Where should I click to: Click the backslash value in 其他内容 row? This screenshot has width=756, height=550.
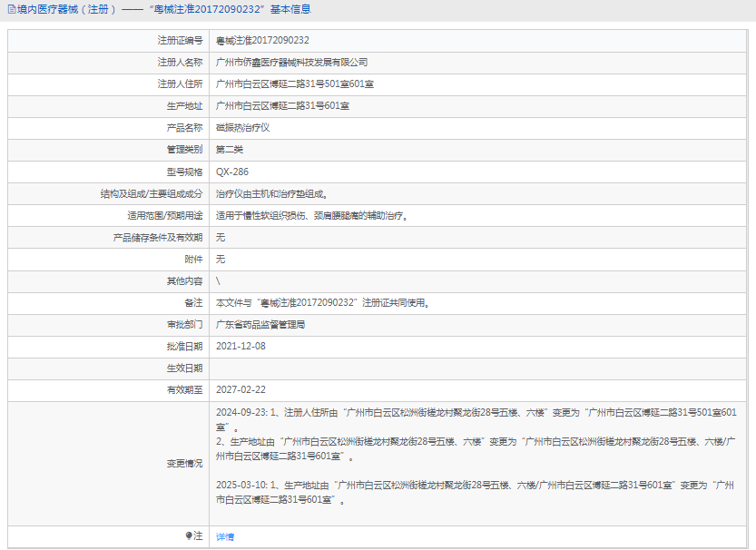tap(218, 281)
